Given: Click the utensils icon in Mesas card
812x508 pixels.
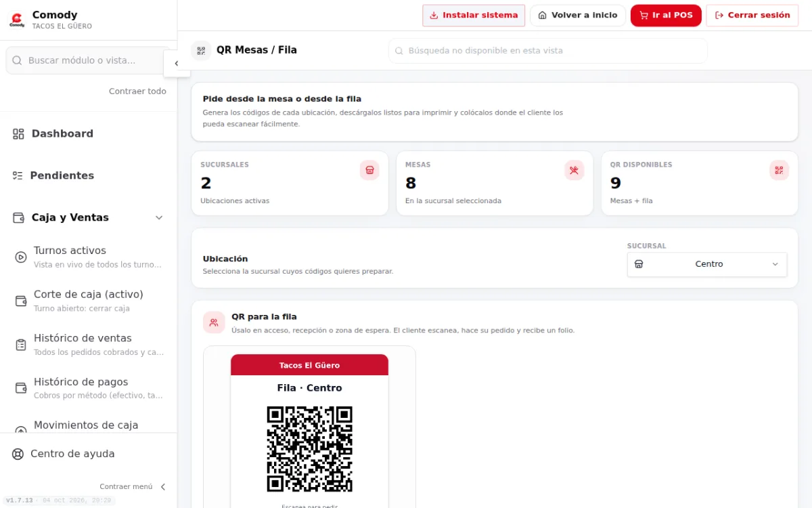Looking at the screenshot, I should pyautogui.click(x=574, y=170).
